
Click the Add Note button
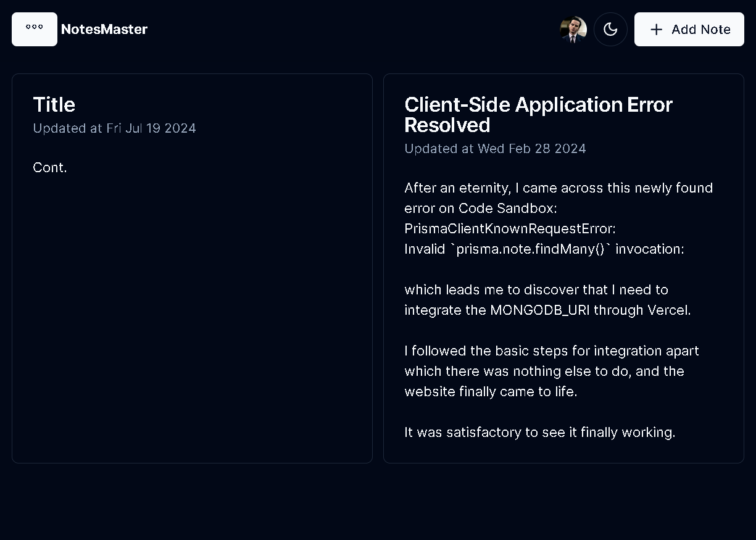[689, 29]
